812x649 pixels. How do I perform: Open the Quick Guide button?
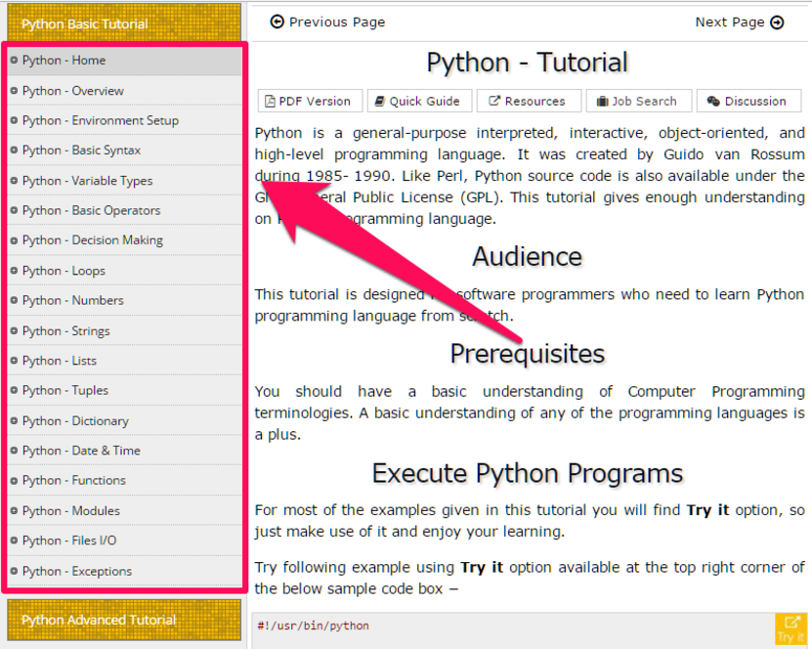(419, 101)
